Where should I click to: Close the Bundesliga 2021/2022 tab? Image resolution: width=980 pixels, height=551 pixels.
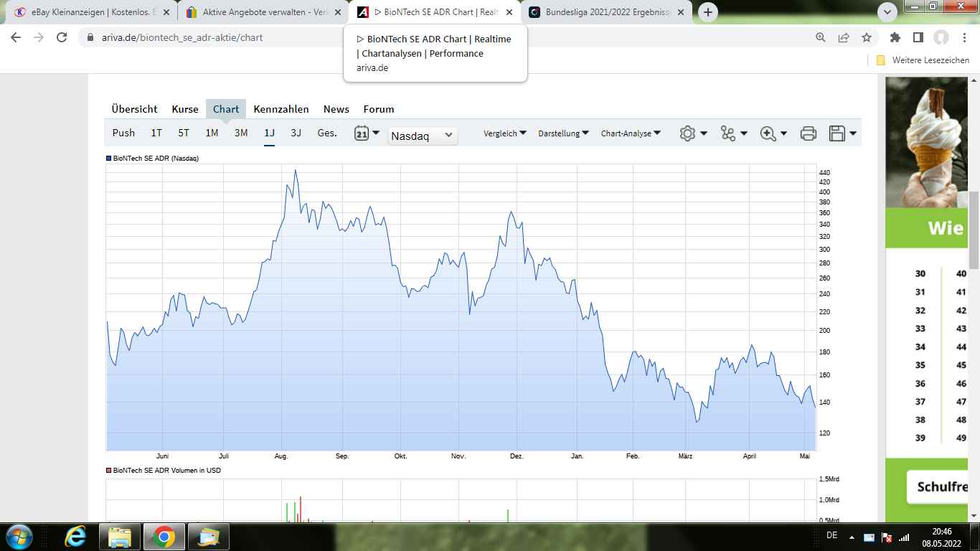681,12
